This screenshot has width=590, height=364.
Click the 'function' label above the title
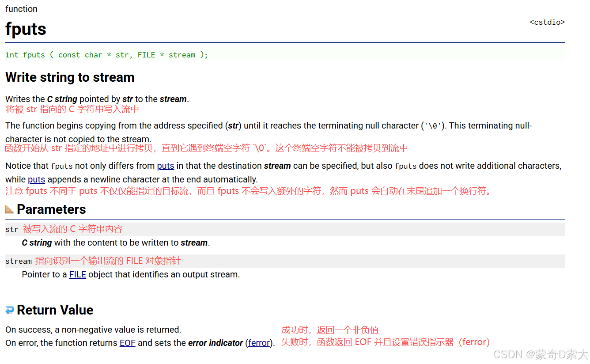[21, 9]
